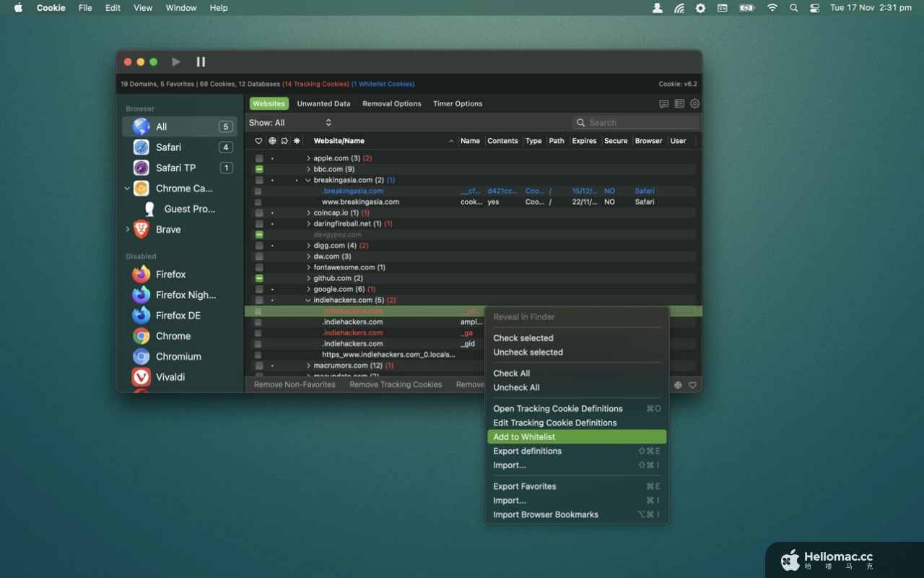
Task: Choose Add to Whitelist in context menu
Action: pyautogui.click(x=577, y=437)
